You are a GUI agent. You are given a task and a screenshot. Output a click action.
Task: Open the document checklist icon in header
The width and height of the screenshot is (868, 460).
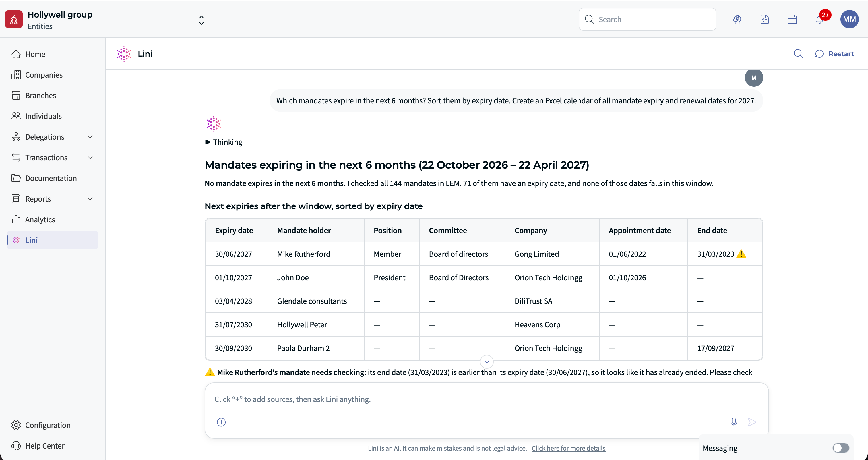point(765,19)
